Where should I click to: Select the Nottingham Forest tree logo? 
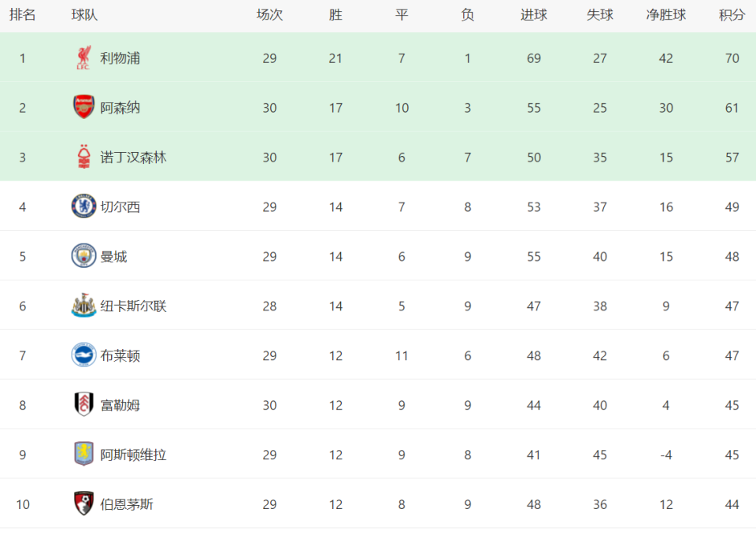point(84,157)
